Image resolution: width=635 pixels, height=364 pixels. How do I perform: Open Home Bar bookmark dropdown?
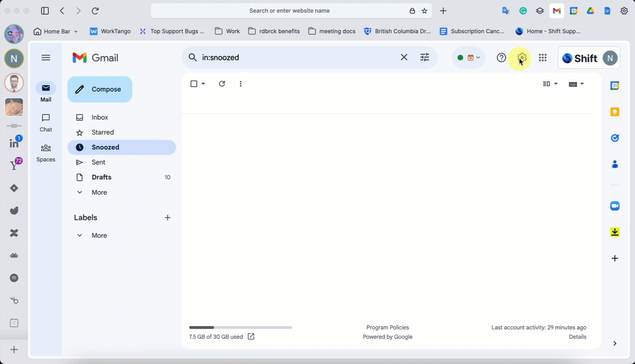coord(55,31)
